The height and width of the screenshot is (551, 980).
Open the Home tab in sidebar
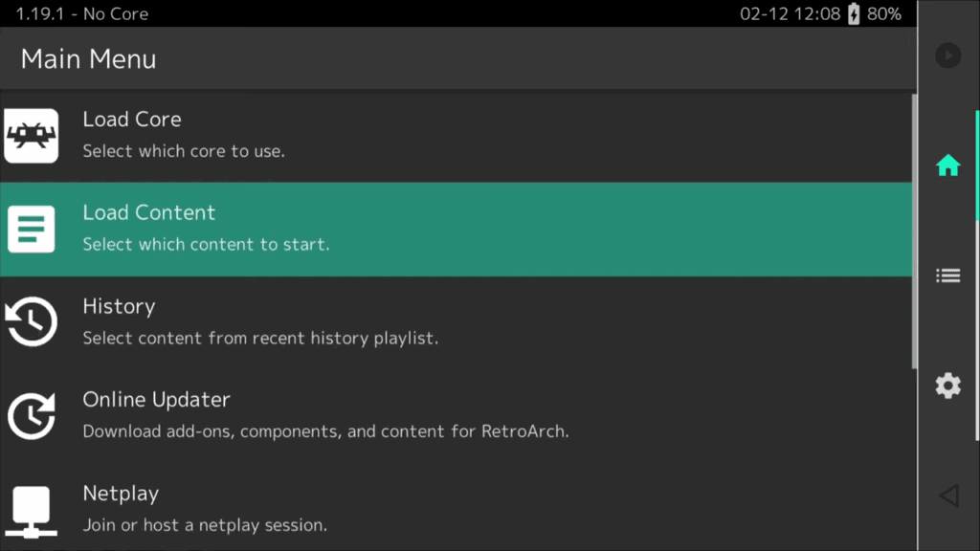tap(947, 165)
